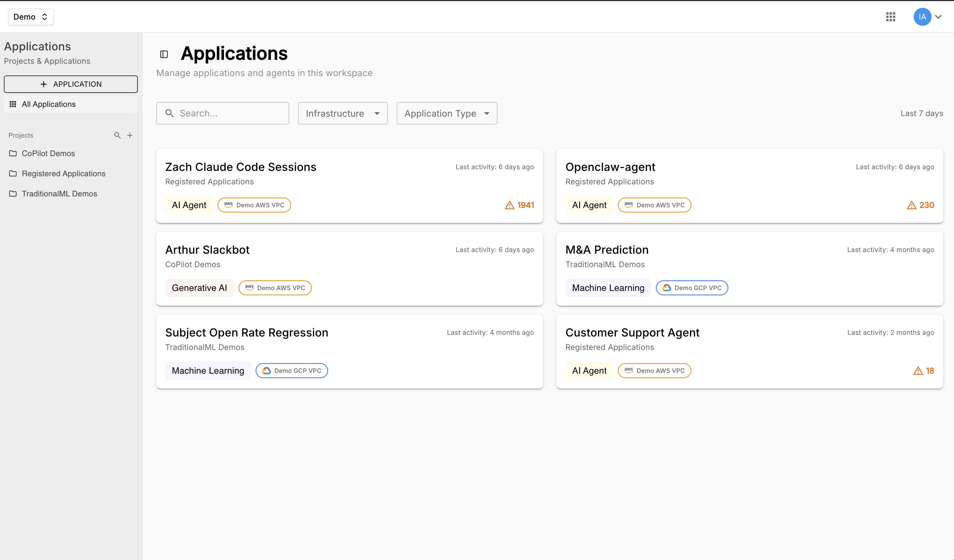Image resolution: width=954 pixels, height=560 pixels.
Task: Click AWS logo on Arthur Slackbot card
Action: (249, 288)
